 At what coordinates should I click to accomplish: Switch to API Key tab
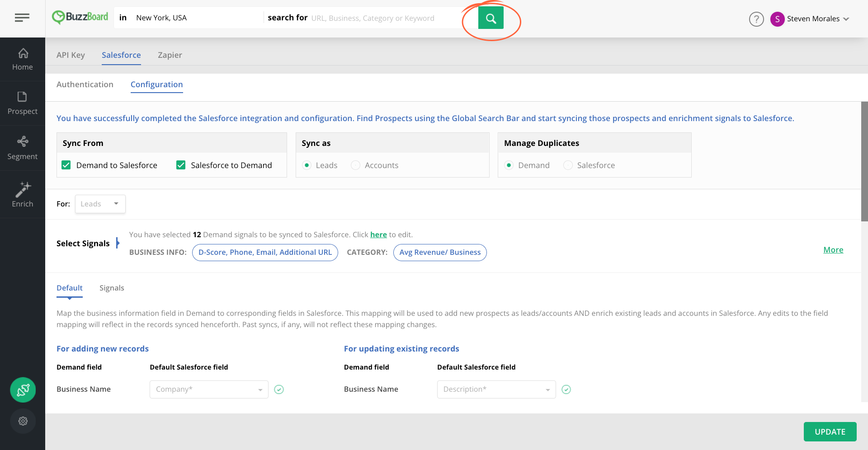click(71, 55)
